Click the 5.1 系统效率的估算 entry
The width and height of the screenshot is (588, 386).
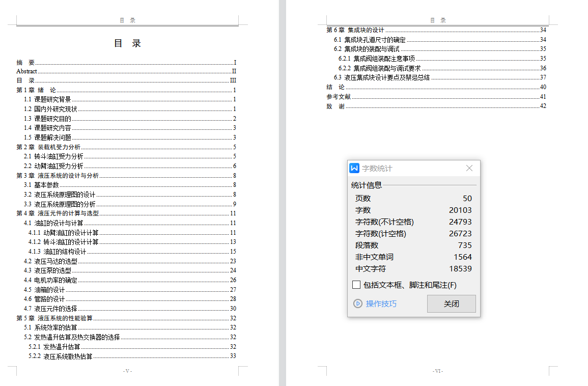(130, 327)
